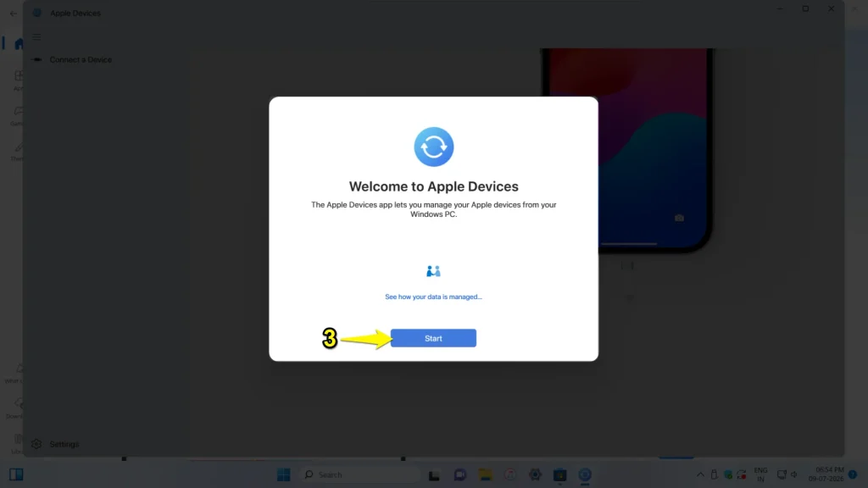
Task: Click the sync update tray icon
Action: pos(742,474)
